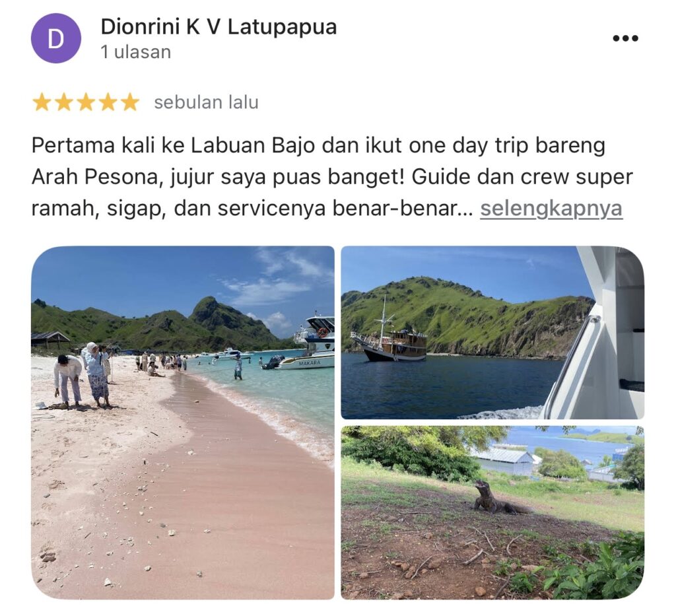The width and height of the screenshot is (676, 616).
Task: Open reviewer name Dionrini K V Latupapua
Action: pos(219,26)
